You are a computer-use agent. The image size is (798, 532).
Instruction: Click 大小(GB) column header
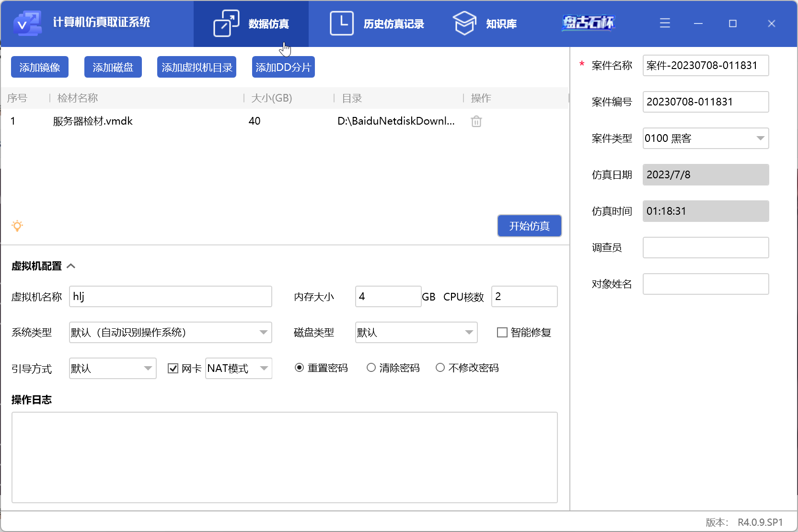click(x=272, y=98)
